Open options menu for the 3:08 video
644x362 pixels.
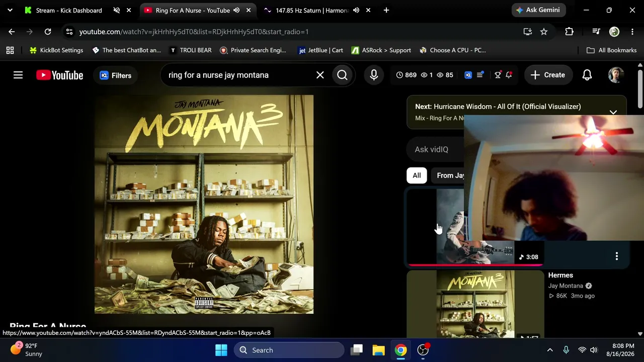pyautogui.click(x=617, y=256)
